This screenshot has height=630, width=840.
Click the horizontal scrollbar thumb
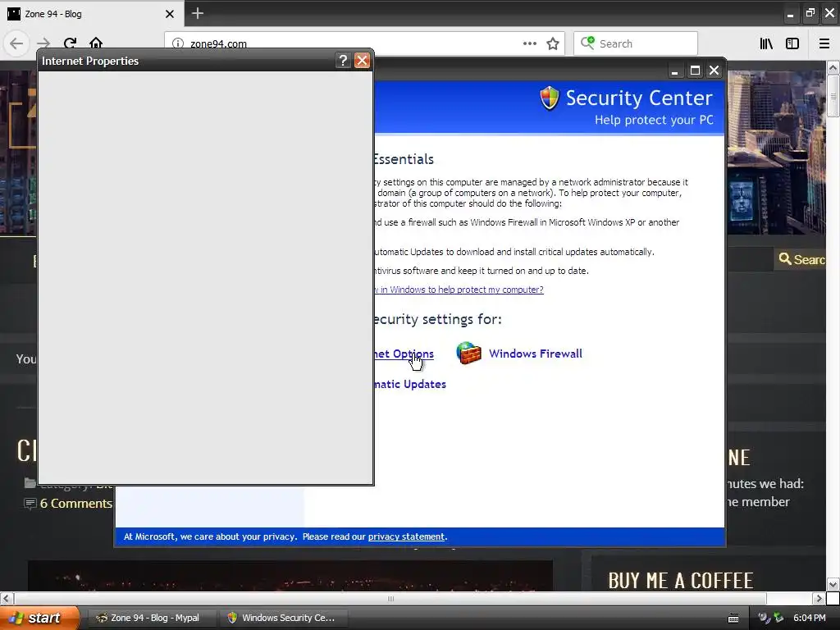(390, 598)
